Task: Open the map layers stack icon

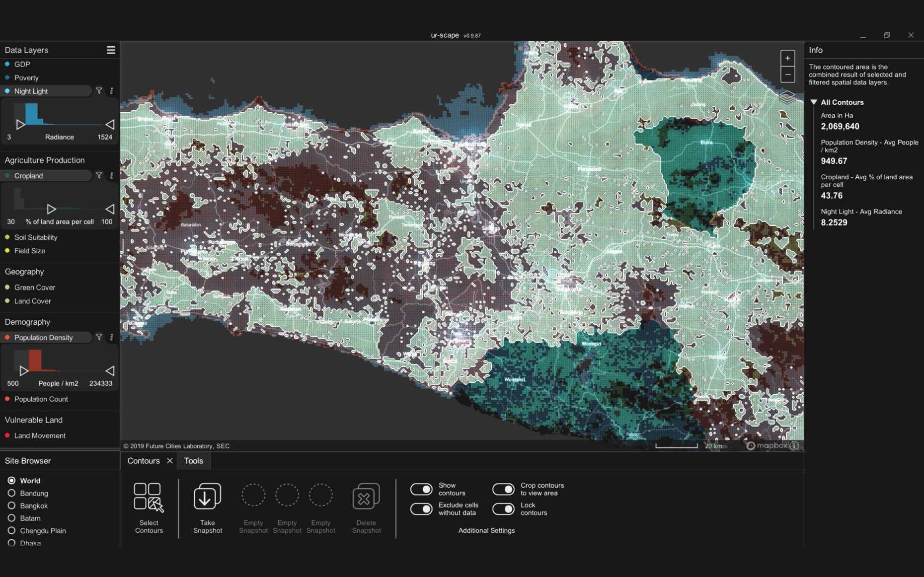Action: [787, 97]
